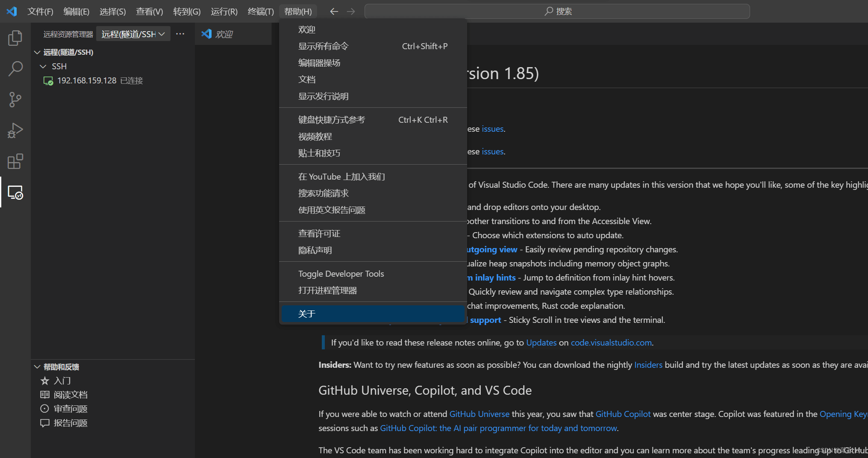Choose Toggle Developer Tools menu entry
This screenshot has width=868, height=458.
373,274
